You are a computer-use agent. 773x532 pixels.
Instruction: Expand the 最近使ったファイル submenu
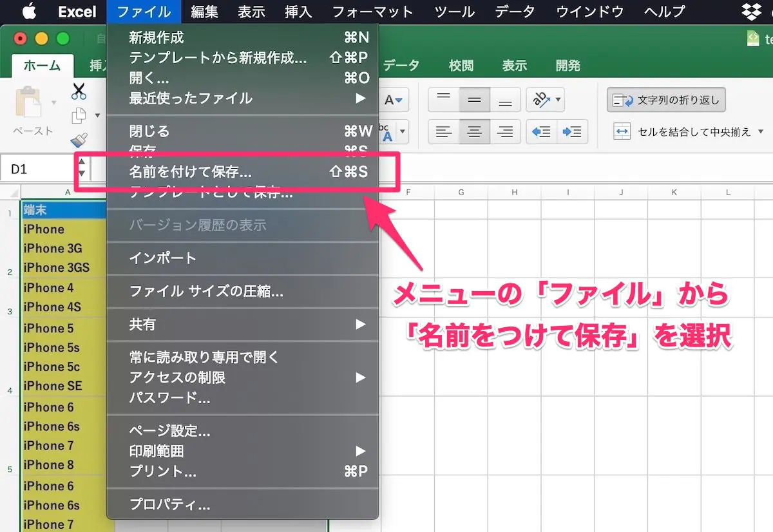(242, 99)
